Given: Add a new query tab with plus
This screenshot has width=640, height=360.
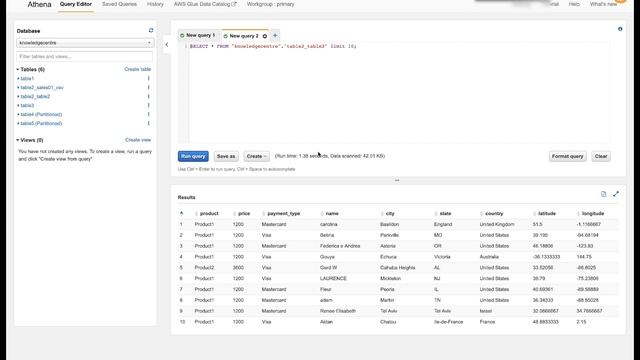Looking at the screenshot, I should (275, 36).
